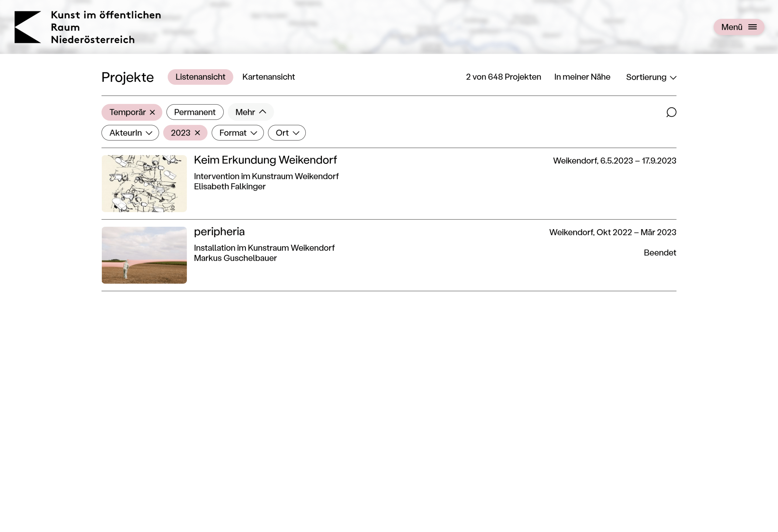Click the black K logo icon

tap(27, 27)
